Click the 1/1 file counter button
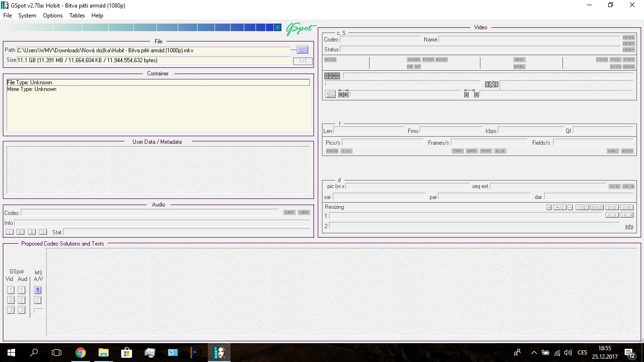Screen dimensions: 644x362 [x=303, y=61]
